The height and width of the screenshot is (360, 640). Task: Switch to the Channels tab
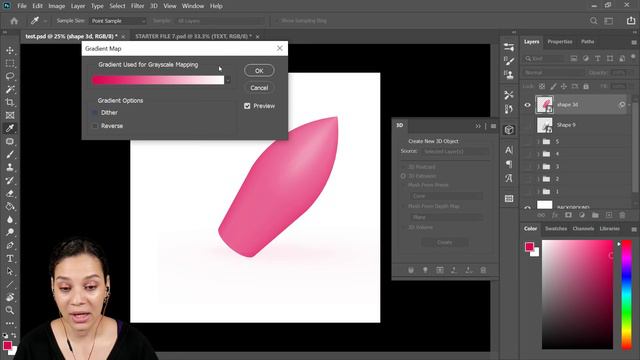pos(583,229)
